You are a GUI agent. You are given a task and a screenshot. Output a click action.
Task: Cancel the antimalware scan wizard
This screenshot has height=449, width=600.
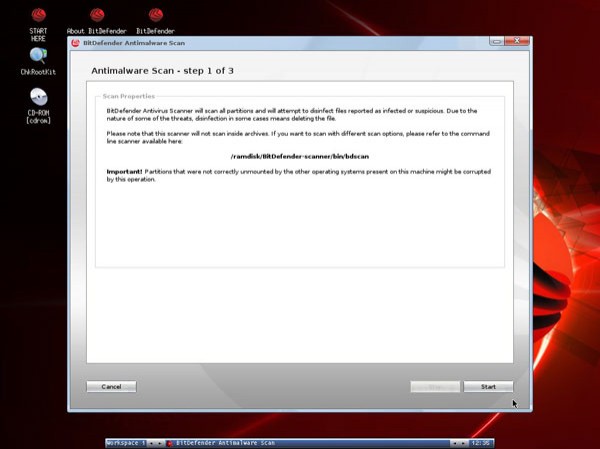point(111,387)
